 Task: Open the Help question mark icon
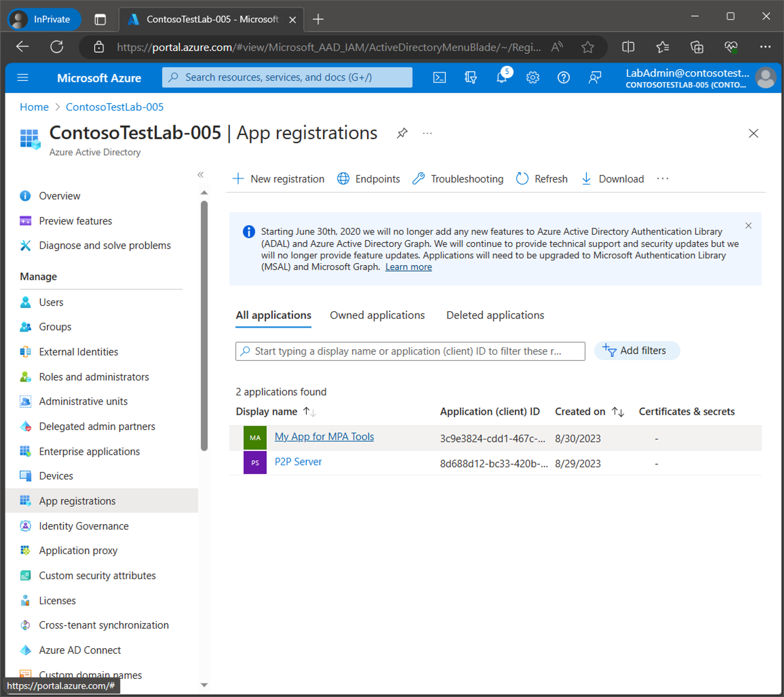pos(563,78)
